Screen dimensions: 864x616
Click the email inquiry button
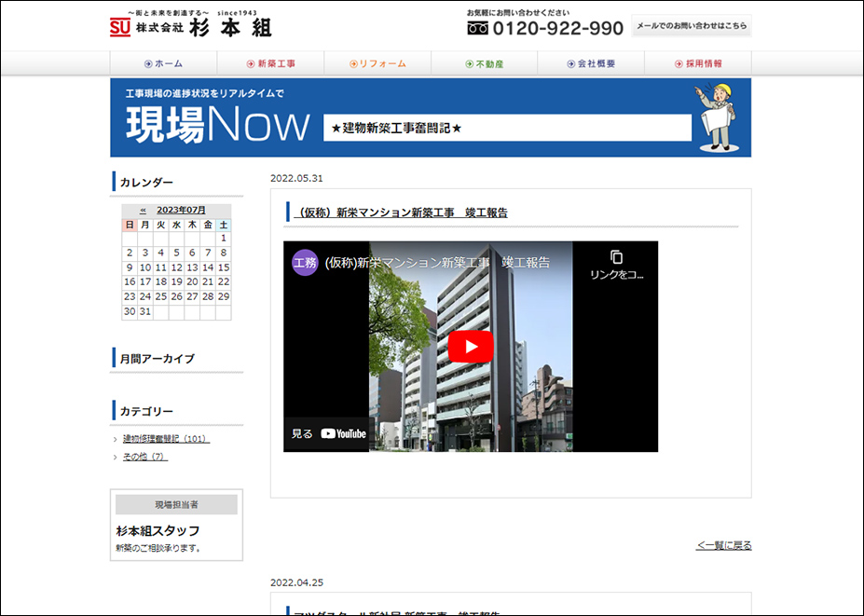(691, 26)
